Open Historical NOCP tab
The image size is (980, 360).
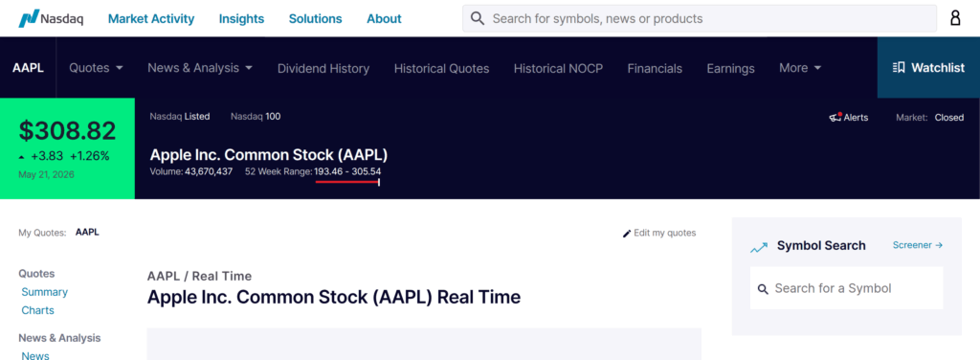tap(558, 68)
